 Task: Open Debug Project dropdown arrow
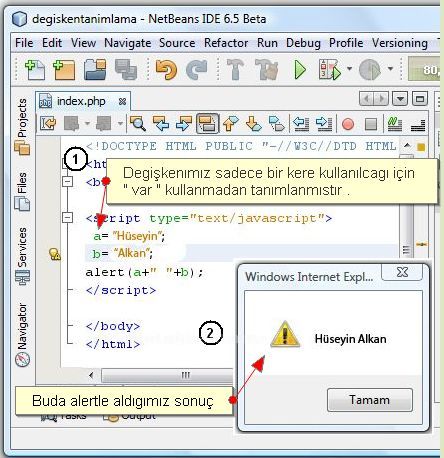(x=349, y=69)
